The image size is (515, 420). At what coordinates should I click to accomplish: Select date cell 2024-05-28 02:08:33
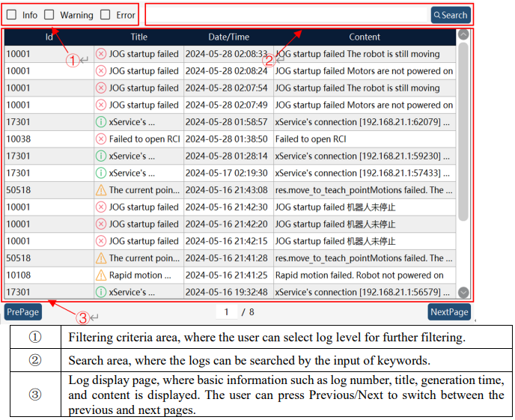228,54
